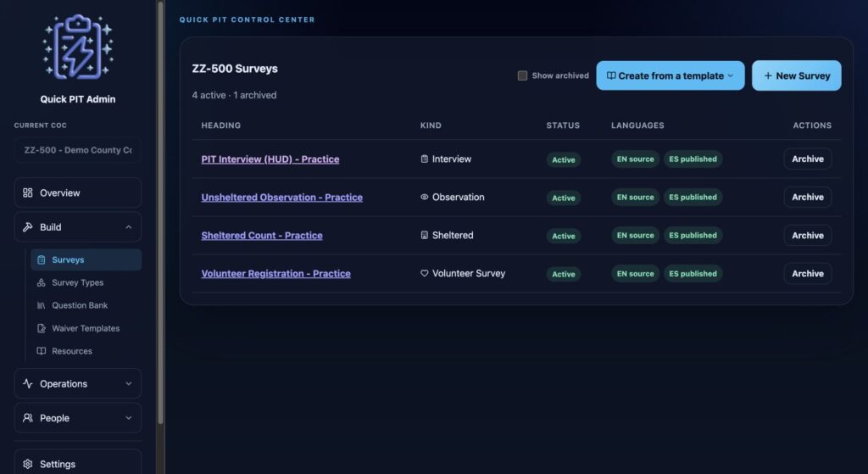Click the Active status badge for Volunteer Registration

(x=563, y=274)
